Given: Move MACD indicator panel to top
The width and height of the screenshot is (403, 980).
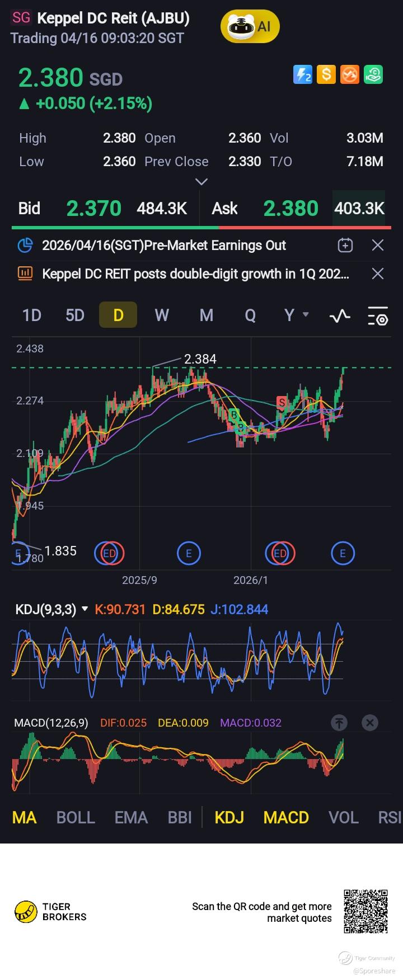Looking at the screenshot, I should 339,723.
